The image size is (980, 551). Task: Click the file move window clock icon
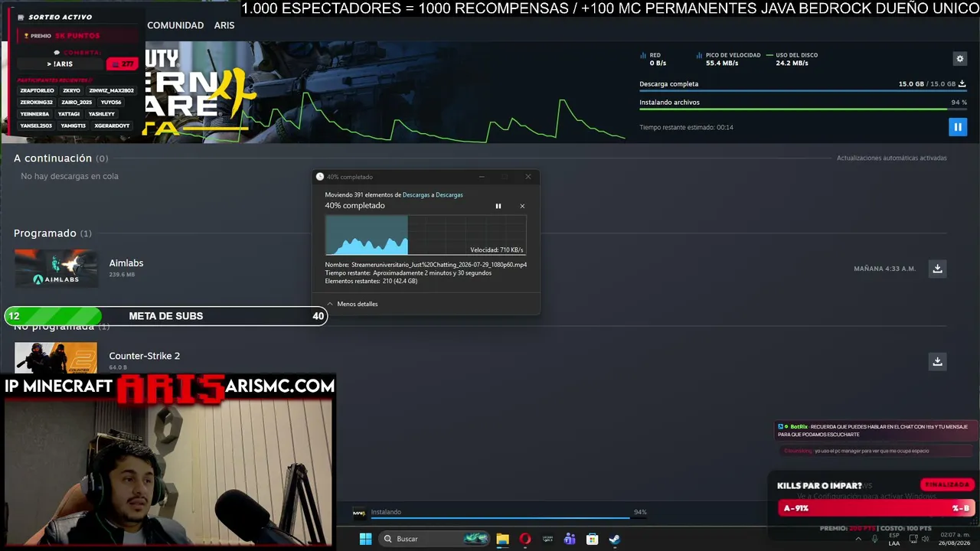tap(320, 177)
